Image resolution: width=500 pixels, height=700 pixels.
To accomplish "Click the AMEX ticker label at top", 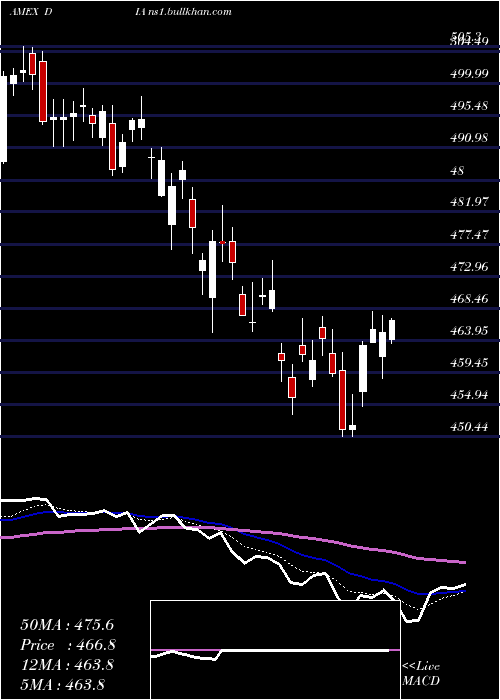I will 24,12.
